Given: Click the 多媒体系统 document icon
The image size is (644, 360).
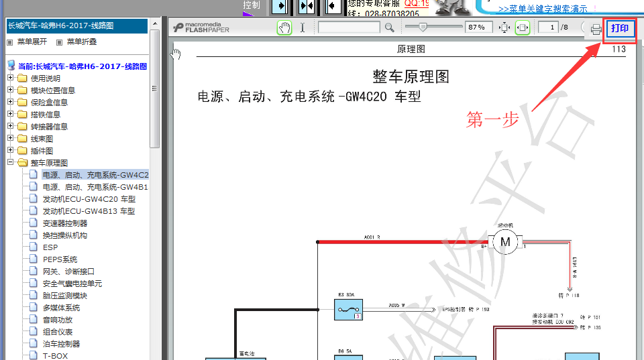Looking at the screenshot, I should pyautogui.click(x=34, y=308).
